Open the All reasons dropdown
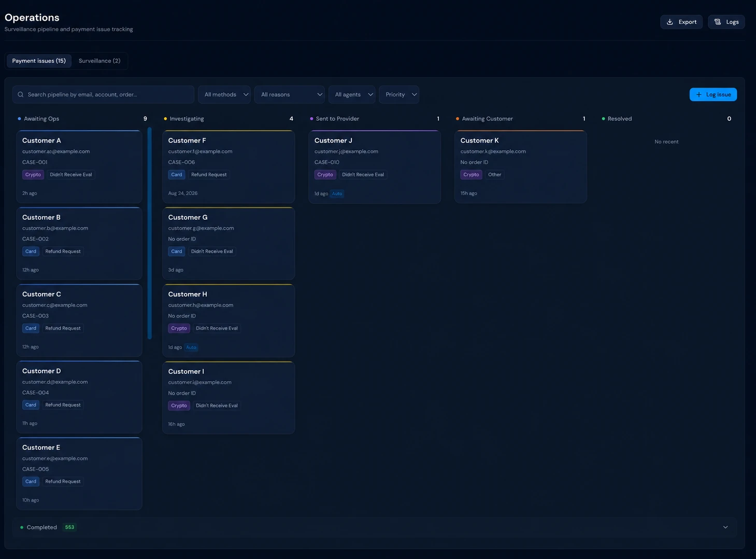The height and width of the screenshot is (559, 756). tap(290, 94)
